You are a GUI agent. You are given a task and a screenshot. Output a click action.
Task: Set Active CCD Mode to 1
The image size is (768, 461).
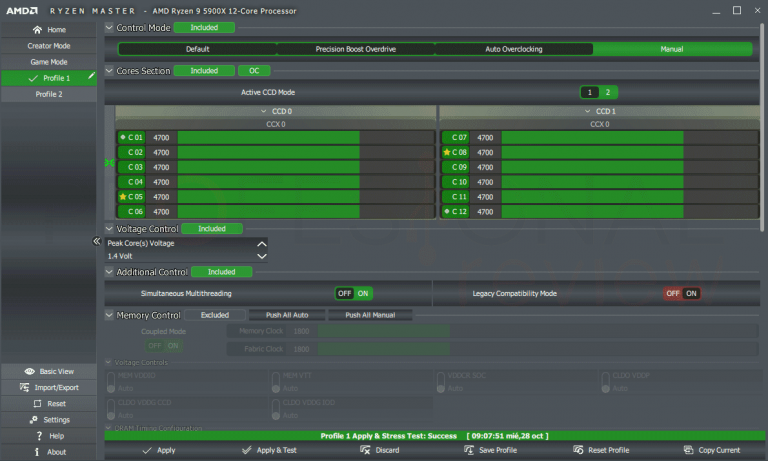point(590,92)
